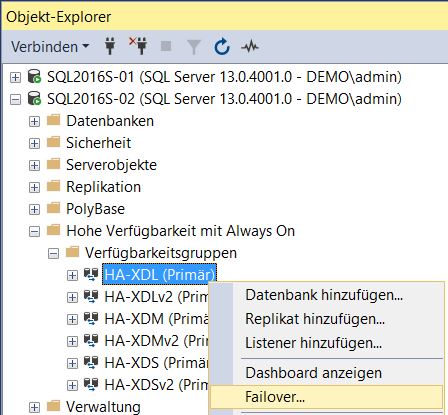Open the Activity Monitor pulse icon

(x=250, y=46)
